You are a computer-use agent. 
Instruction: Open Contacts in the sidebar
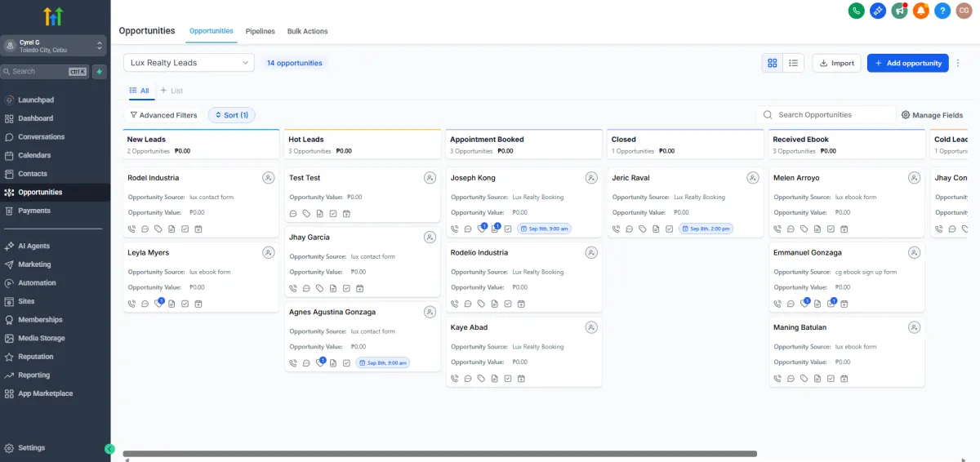(x=33, y=174)
